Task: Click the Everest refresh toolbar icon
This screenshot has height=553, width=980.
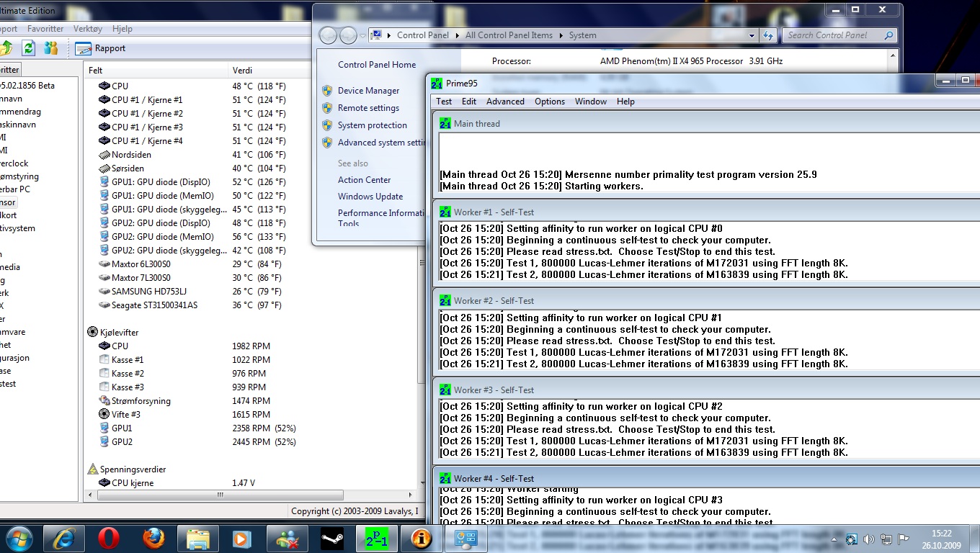Action: pos(28,48)
